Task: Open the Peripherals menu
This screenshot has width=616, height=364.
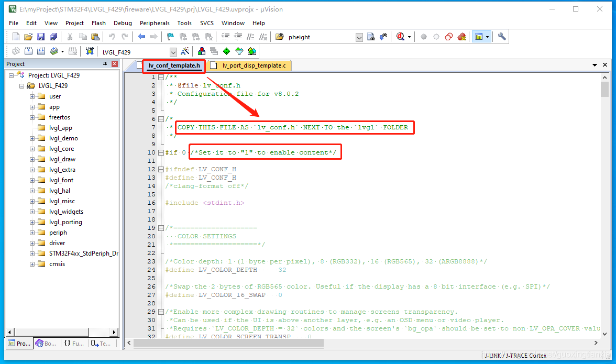Action: point(155,23)
